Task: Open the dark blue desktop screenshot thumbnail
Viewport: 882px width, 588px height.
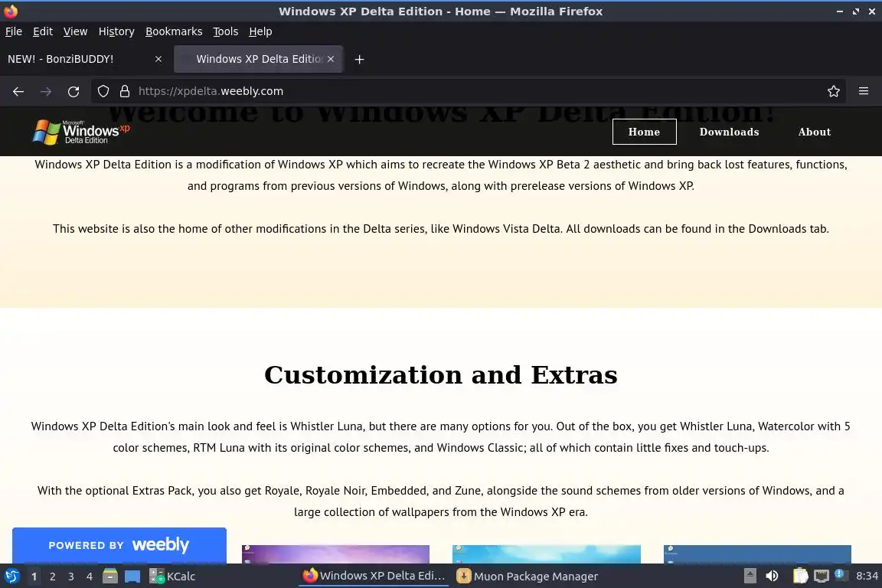Action: (757, 554)
